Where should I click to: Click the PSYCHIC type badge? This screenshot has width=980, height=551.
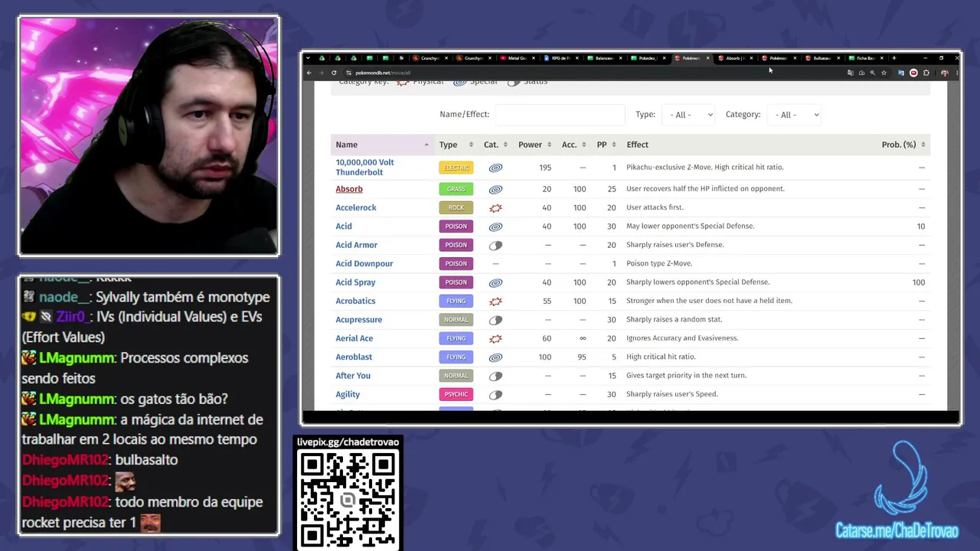[x=456, y=394]
